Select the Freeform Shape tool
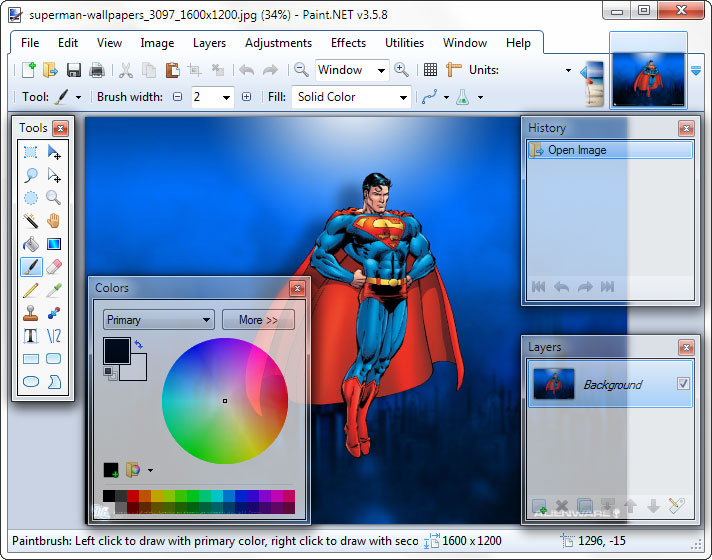Screen dimensions: 712x560 (x=54, y=382)
